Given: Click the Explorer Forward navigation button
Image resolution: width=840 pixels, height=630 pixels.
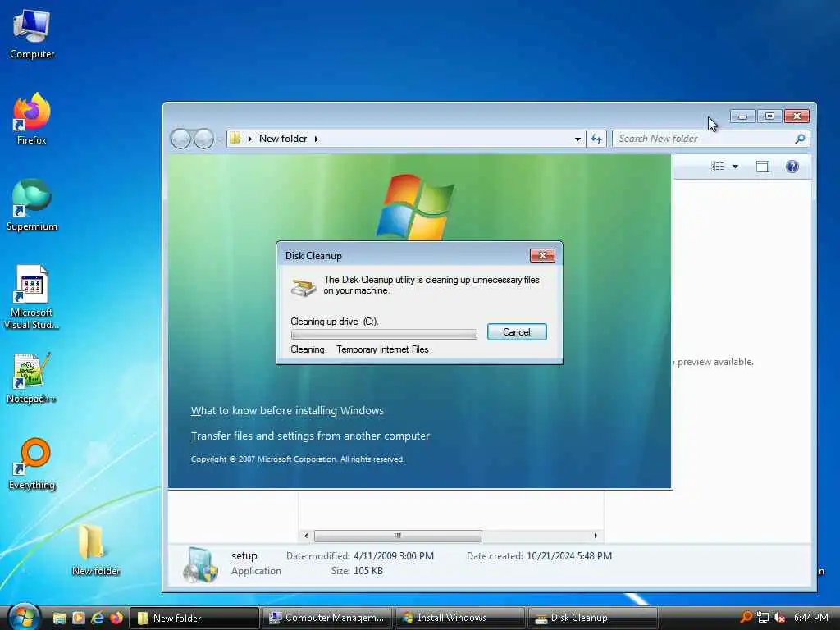Looking at the screenshot, I should [x=203, y=139].
